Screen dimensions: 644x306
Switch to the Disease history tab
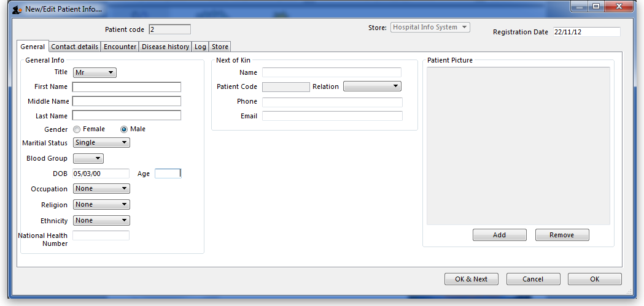coord(166,47)
